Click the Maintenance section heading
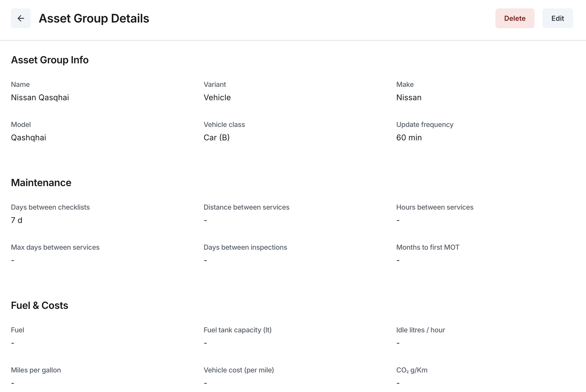 (x=41, y=183)
